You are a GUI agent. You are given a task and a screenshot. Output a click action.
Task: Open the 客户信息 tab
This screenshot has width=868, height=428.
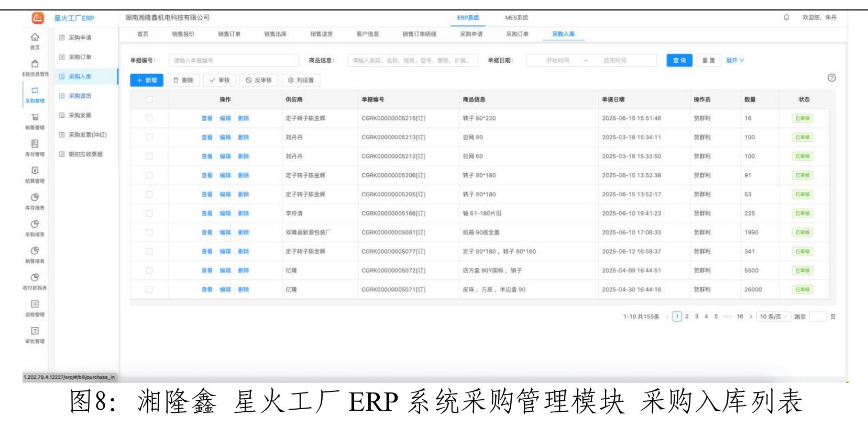point(368,34)
